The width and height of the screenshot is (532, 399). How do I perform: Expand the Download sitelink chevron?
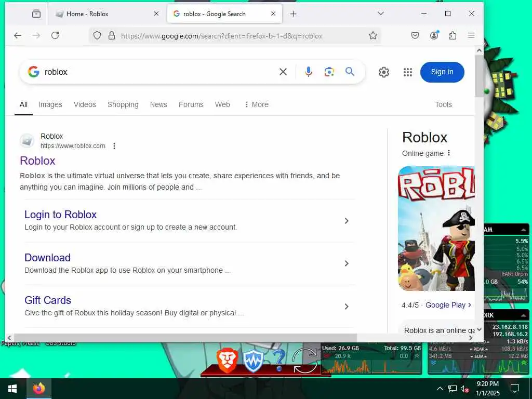coord(347,263)
